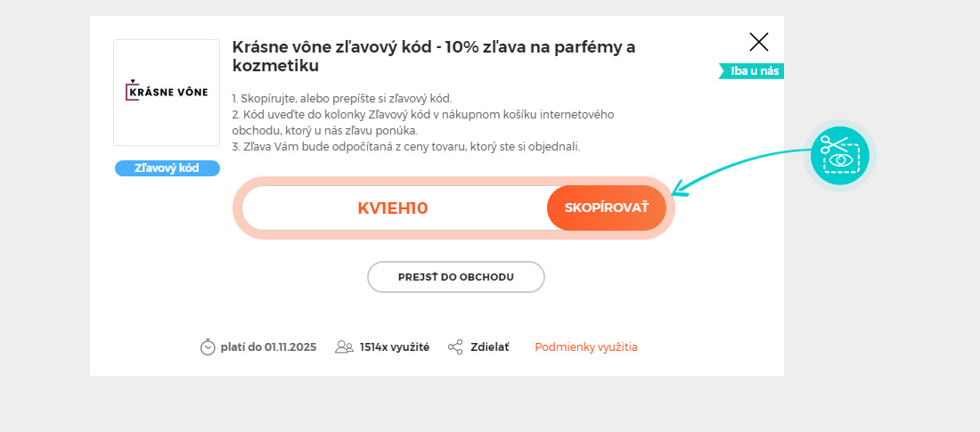The height and width of the screenshot is (432, 980).
Task: Click the clock icon next to expiry date
Action: (208, 347)
